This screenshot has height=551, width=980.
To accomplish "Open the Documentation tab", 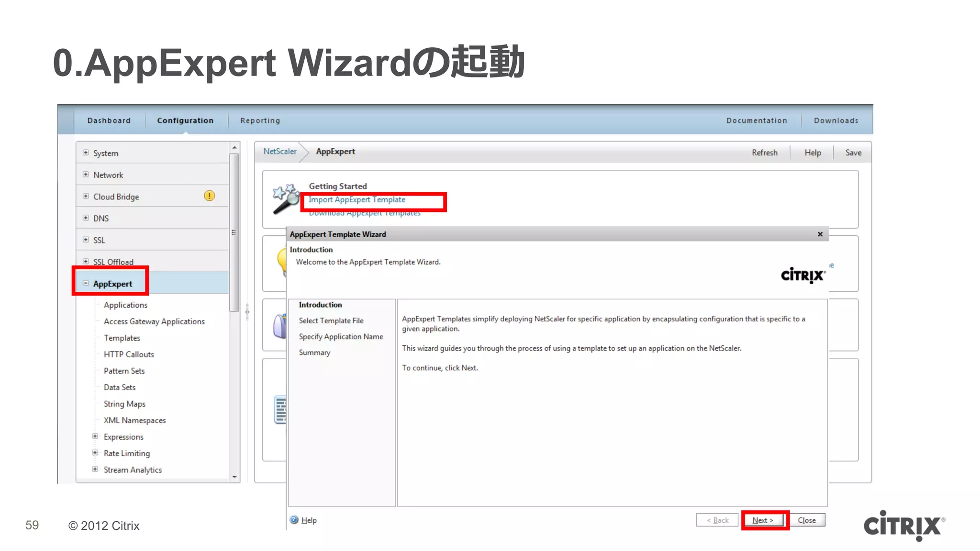I will pyautogui.click(x=757, y=121).
